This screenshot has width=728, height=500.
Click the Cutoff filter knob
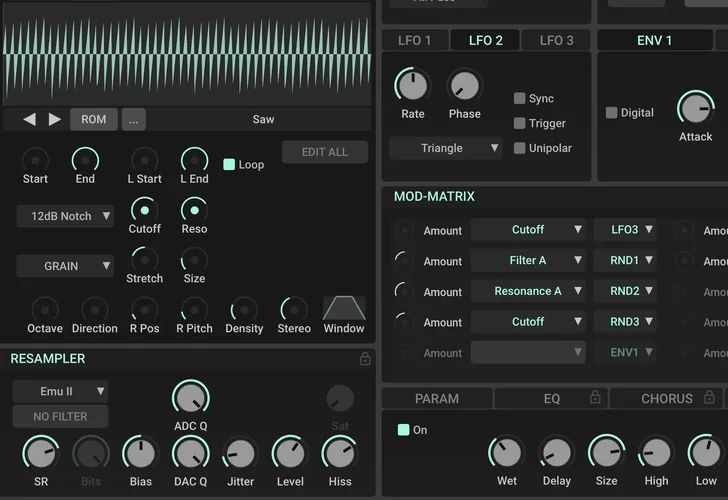coord(145,210)
